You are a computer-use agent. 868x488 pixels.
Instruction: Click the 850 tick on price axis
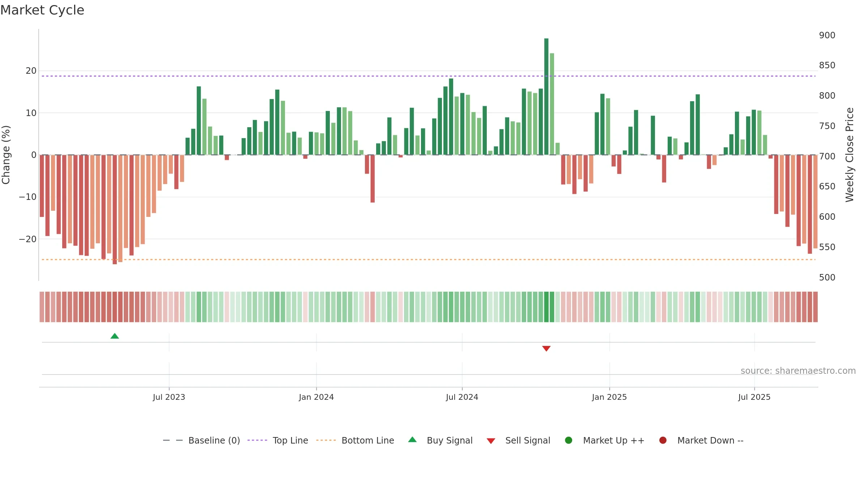coord(827,65)
